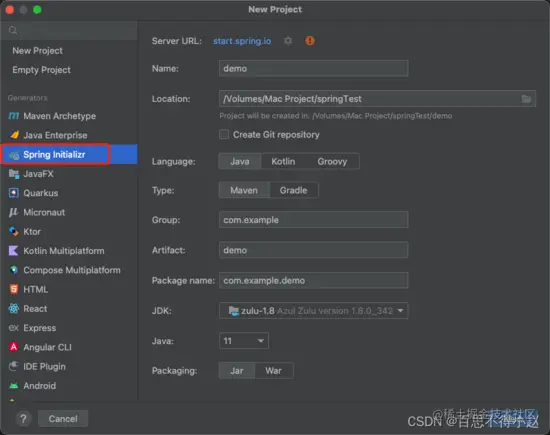Viewport: 550px width, 435px height.
Task: Choose Ktor generator entry
Action: coord(69,232)
